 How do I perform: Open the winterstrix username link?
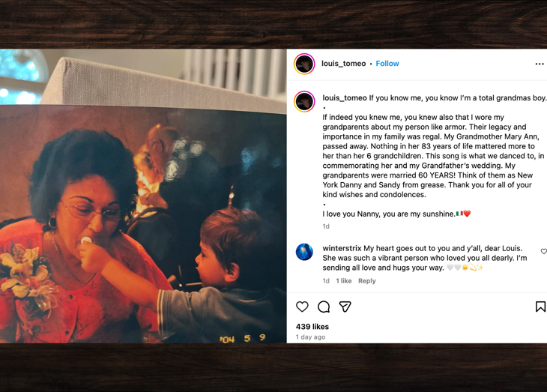tap(342, 248)
